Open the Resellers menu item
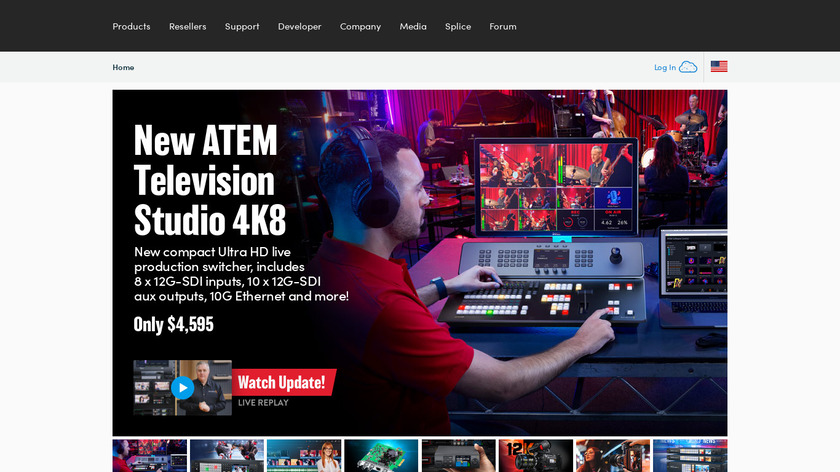 tap(188, 26)
